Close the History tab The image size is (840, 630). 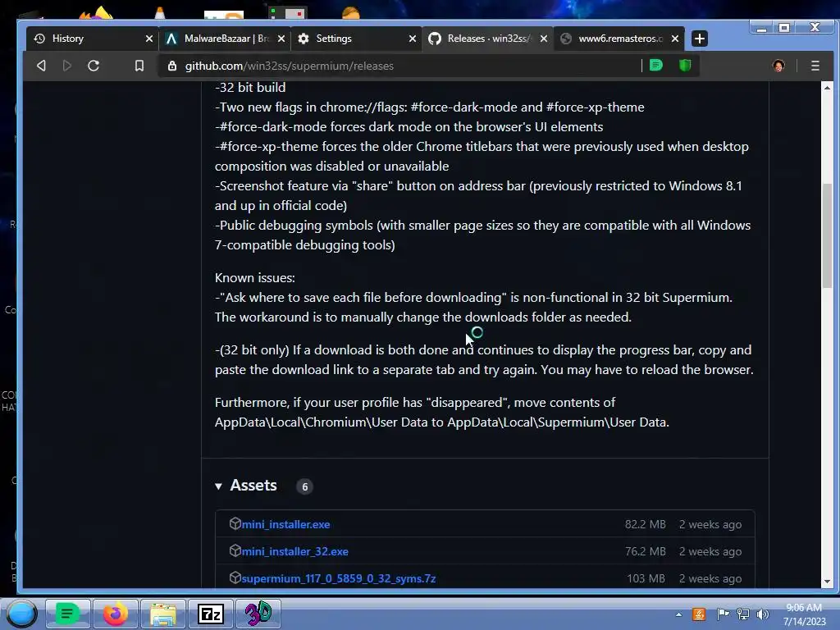point(149,39)
